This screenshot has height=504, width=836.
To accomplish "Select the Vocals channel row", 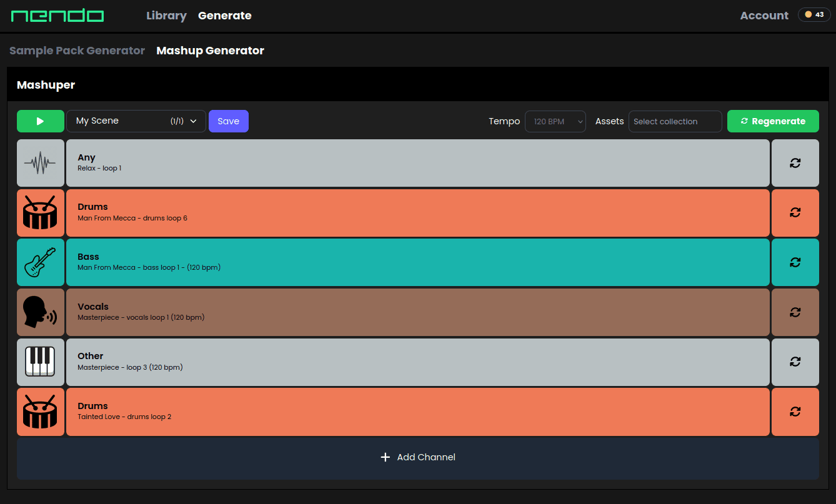I will pyautogui.click(x=418, y=312).
